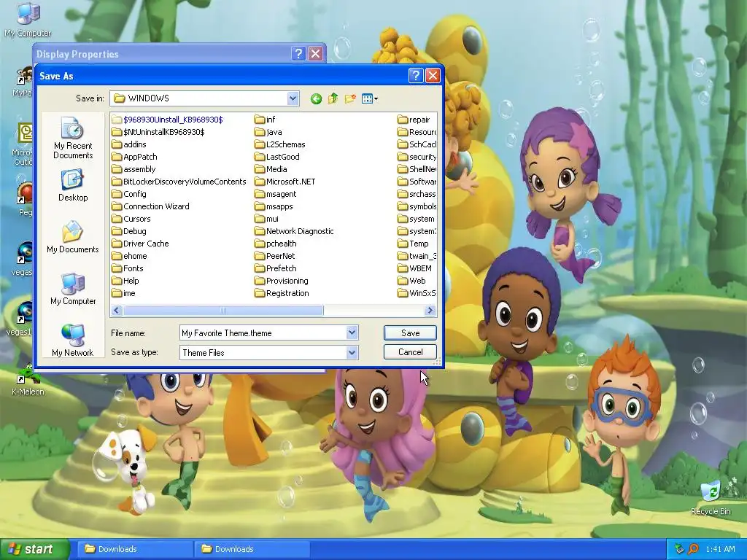Select the repair folder
Screen dimensions: 747x560
414,120
